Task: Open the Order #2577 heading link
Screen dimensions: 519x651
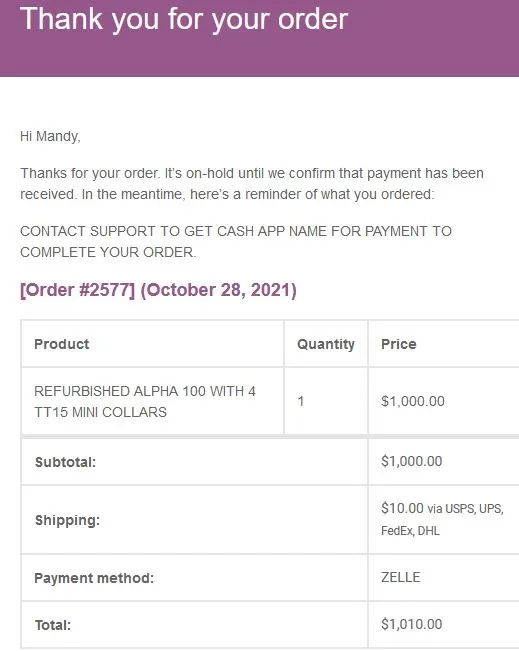Action: click(x=77, y=289)
